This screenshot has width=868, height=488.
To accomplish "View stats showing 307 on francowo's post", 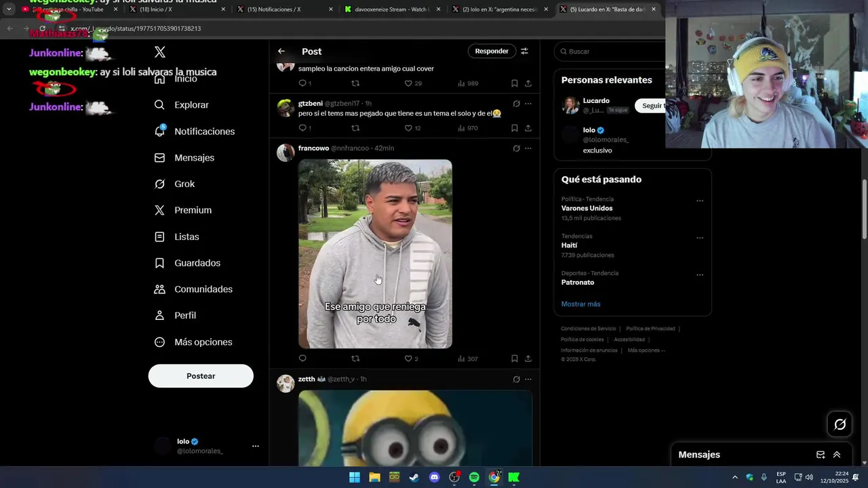I will pos(468,359).
